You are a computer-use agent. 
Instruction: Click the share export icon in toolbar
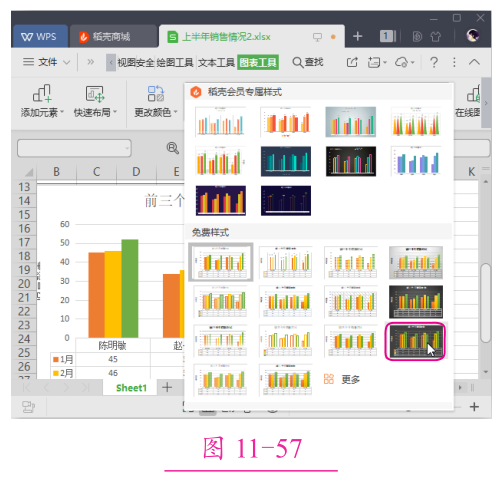(x=352, y=62)
